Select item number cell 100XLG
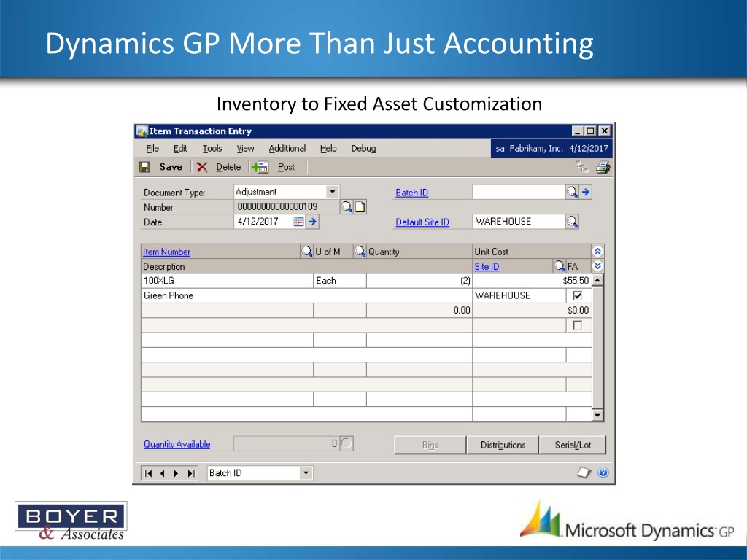 (x=228, y=281)
